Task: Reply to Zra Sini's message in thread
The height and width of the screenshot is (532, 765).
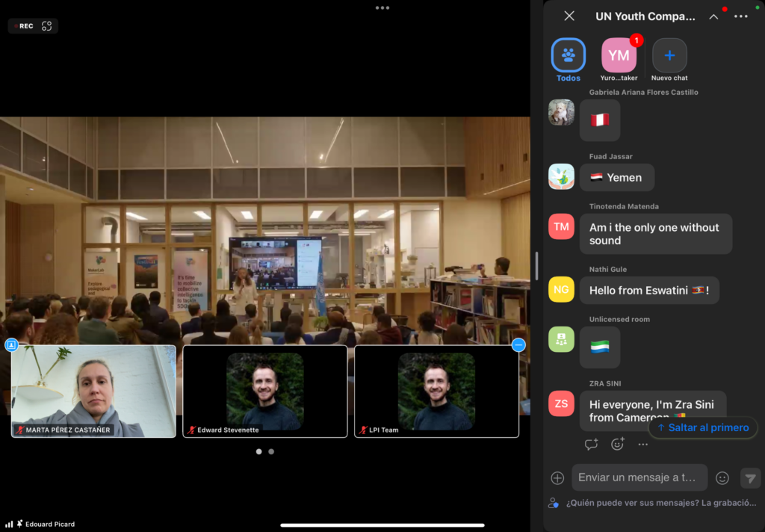Action: tap(591, 444)
